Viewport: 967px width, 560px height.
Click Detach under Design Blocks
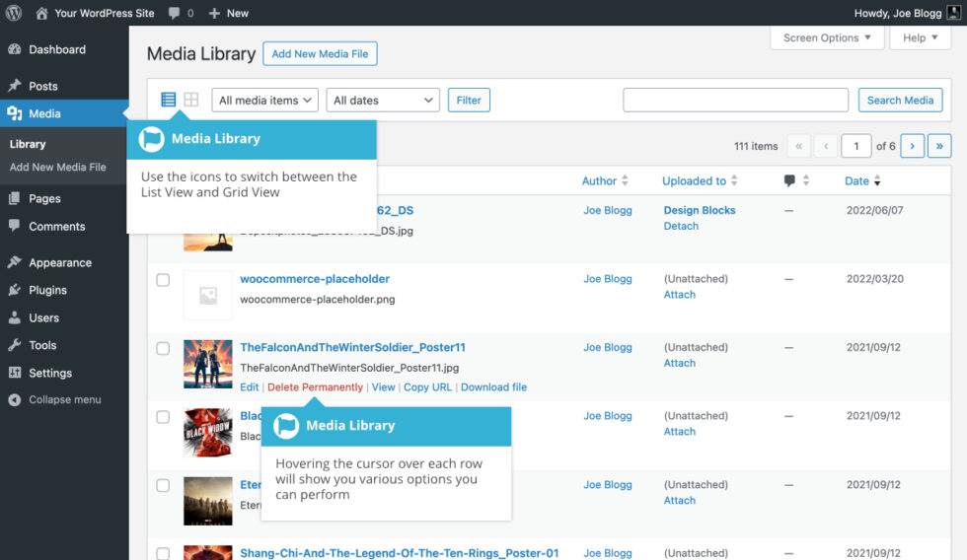[681, 226]
